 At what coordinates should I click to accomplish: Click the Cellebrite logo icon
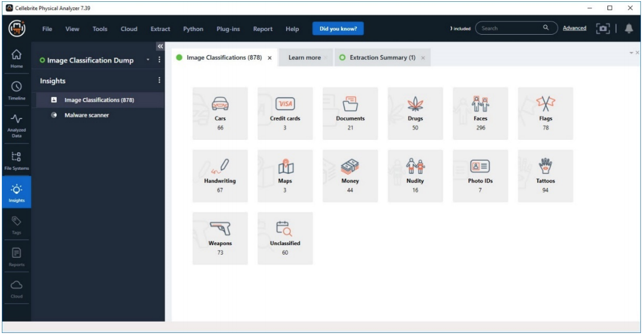[17, 29]
